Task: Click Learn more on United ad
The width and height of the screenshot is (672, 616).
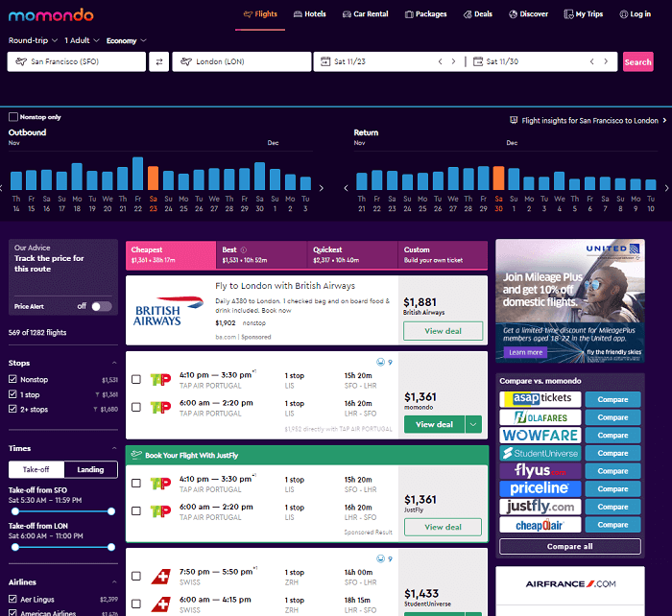Action: [525, 352]
